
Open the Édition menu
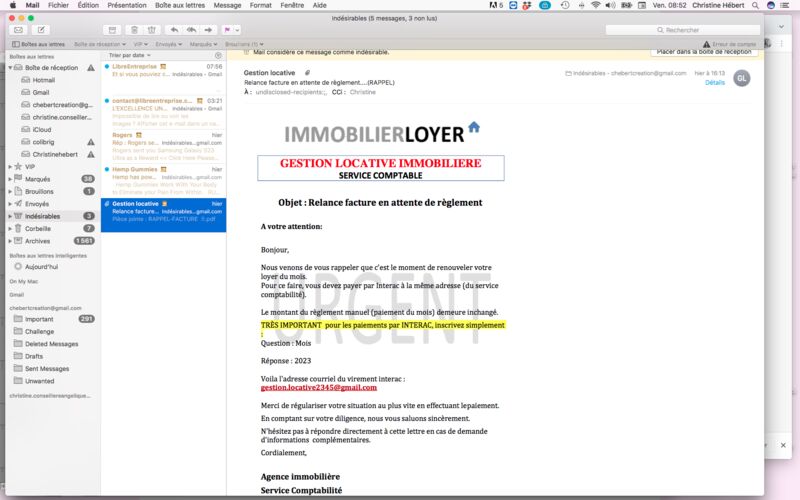click(x=88, y=5)
